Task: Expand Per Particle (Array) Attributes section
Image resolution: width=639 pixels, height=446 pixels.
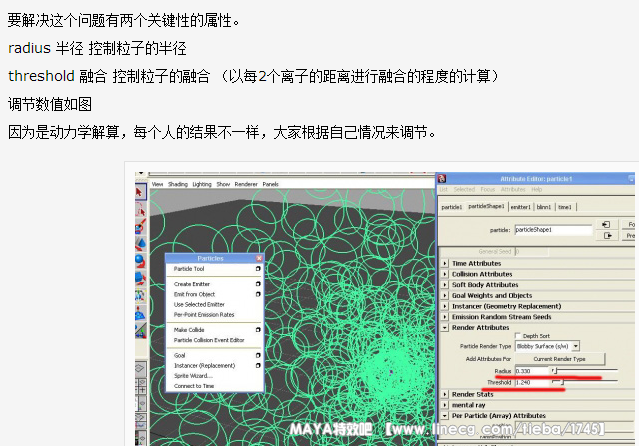Action: 445,415
